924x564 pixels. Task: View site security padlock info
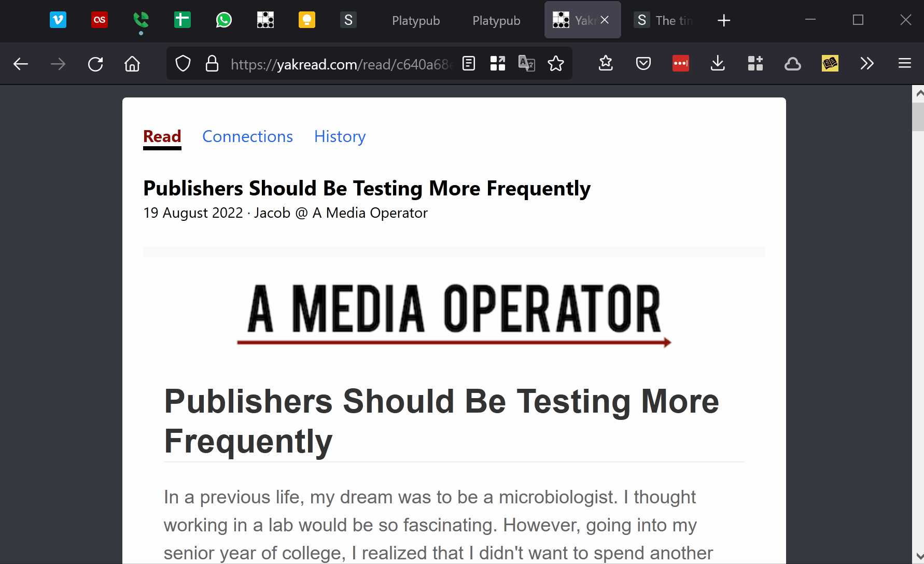click(x=212, y=64)
